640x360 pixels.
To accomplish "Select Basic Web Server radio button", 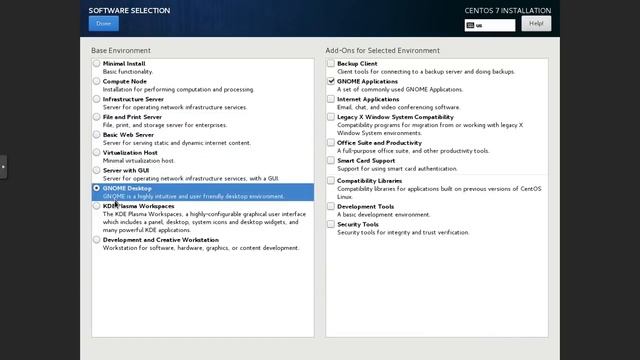I will [x=96, y=135].
